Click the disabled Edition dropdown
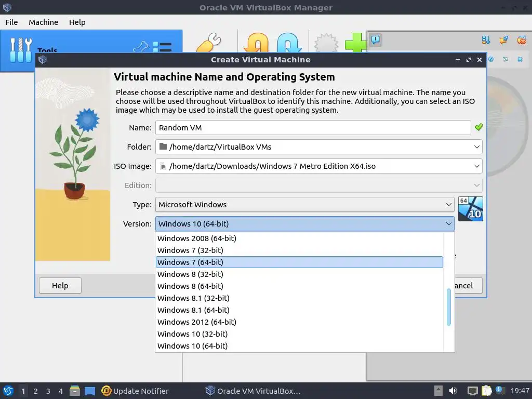Viewport: 532px width, 399px height. click(x=319, y=185)
